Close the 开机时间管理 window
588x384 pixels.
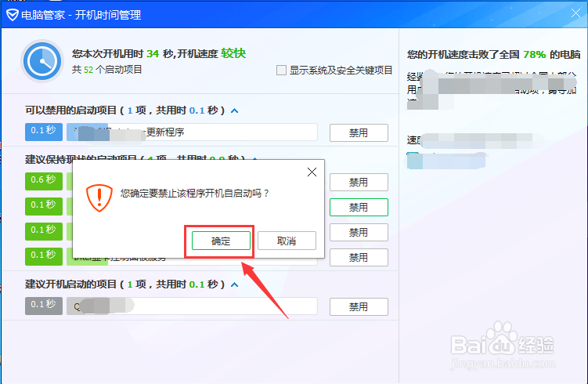(x=575, y=13)
